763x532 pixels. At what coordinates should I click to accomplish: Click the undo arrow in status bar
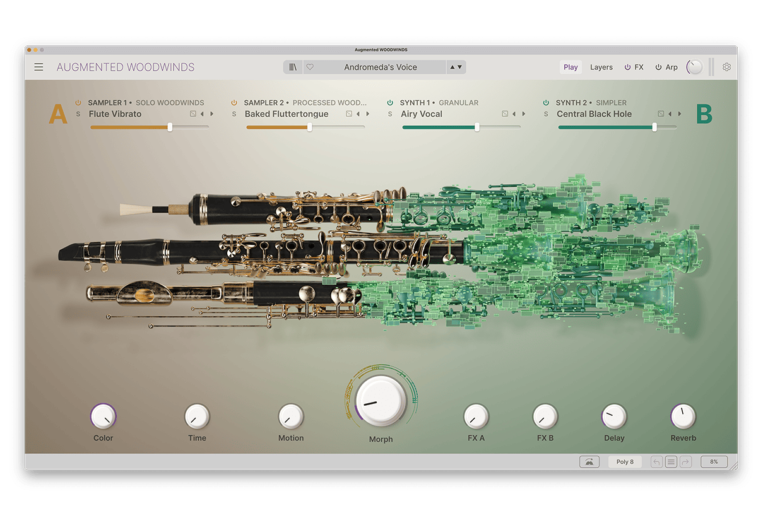click(x=656, y=462)
